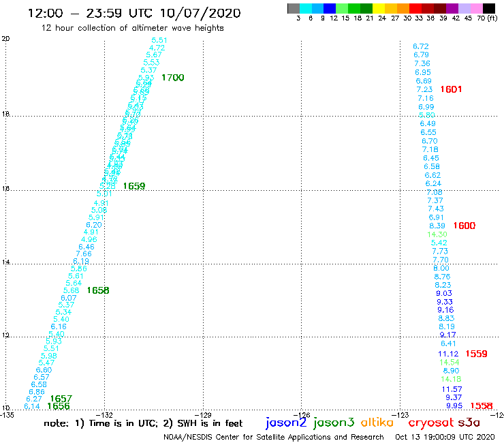Pick the orange legend swatch before 30
Viewport: 504px width, 443px height.
pyautogui.click(x=403, y=8)
